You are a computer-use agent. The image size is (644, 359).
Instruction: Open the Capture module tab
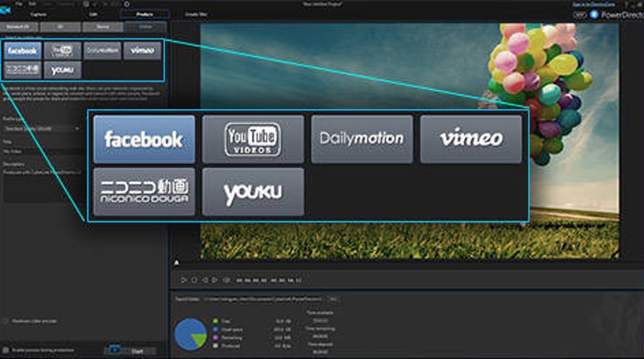coord(38,14)
